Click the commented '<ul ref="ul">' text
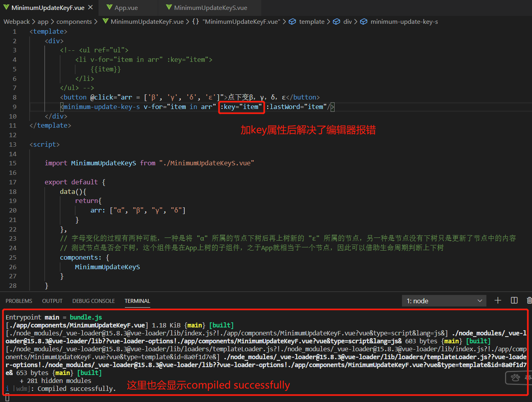 point(104,50)
